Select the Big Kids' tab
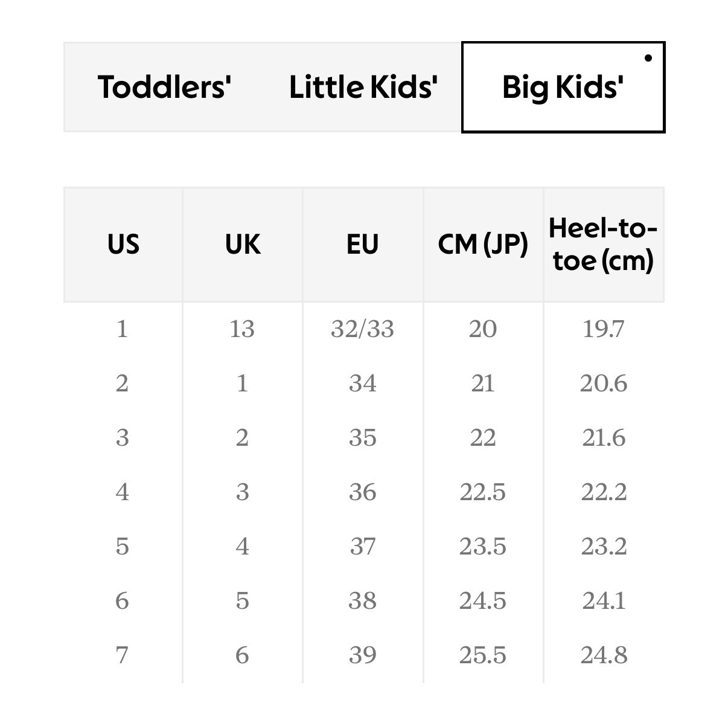 pyautogui.click(x=563, y=87)
